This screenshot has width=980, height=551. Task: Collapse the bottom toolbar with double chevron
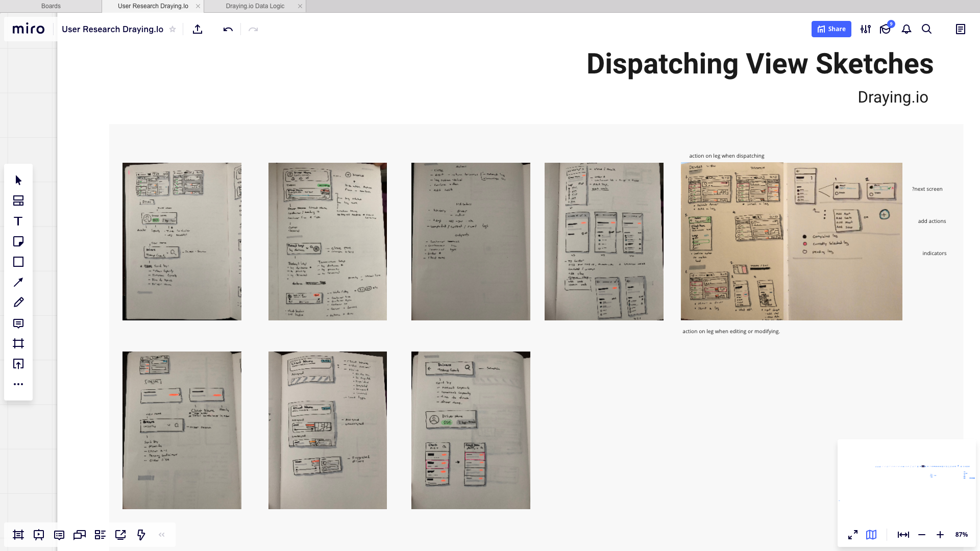[162, 535]
